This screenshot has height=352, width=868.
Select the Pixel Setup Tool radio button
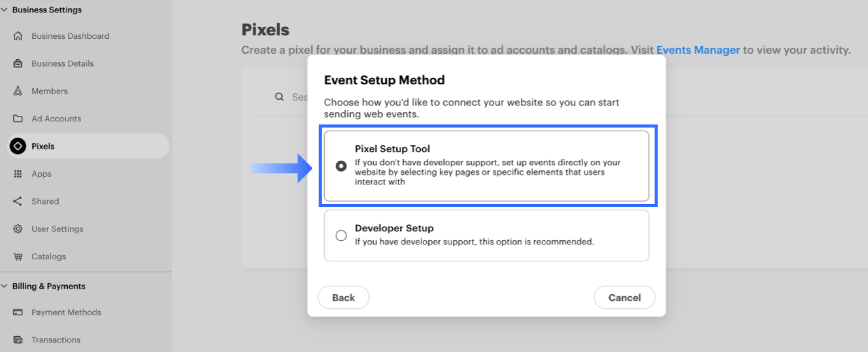(341, 166)
